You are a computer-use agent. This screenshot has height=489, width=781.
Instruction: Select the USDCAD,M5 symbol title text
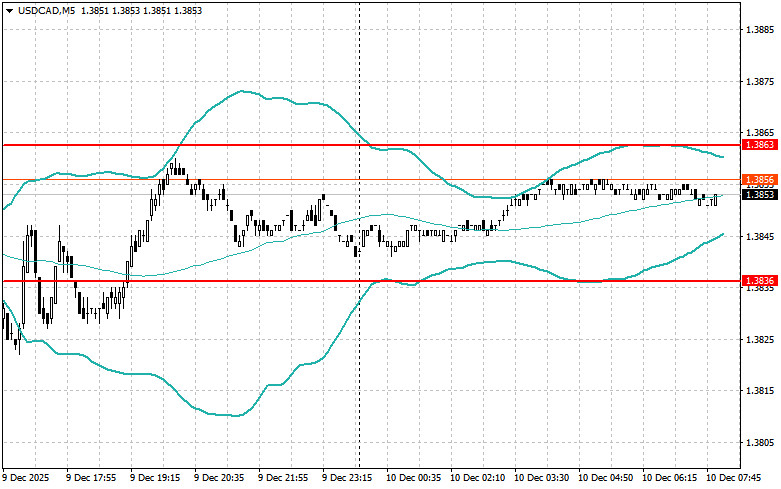[x=46, y=10]
